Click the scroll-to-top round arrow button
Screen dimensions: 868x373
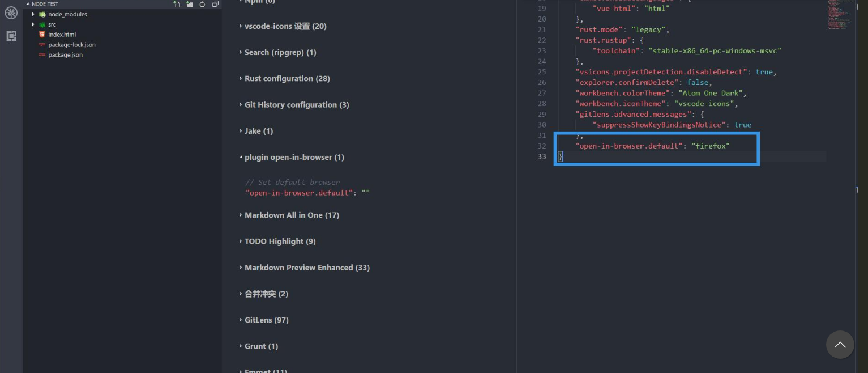point(840,345)
